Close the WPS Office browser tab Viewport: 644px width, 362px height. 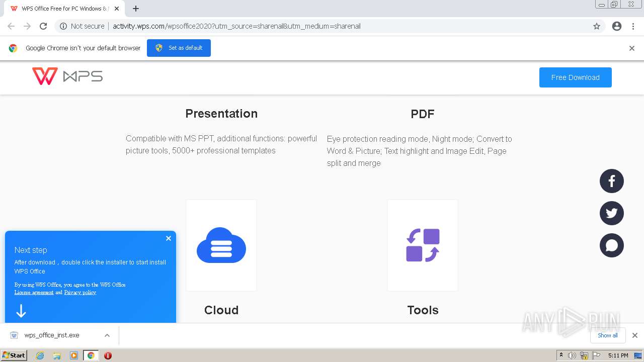117,9
